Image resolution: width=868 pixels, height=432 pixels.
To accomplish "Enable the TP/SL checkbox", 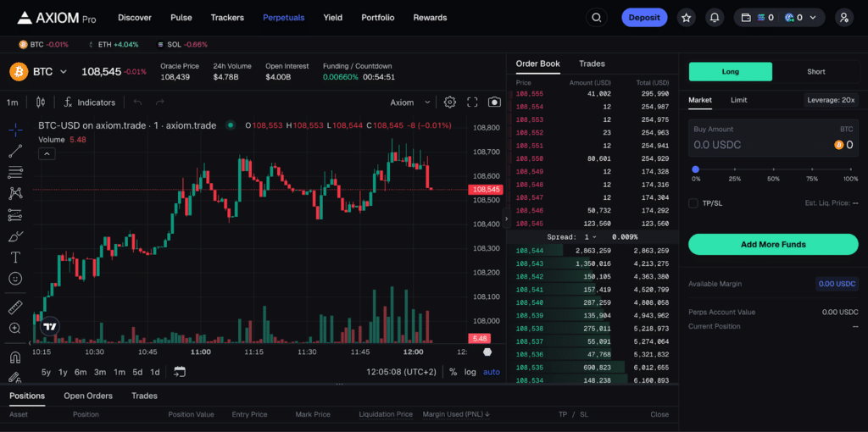I will coord(693,203).
